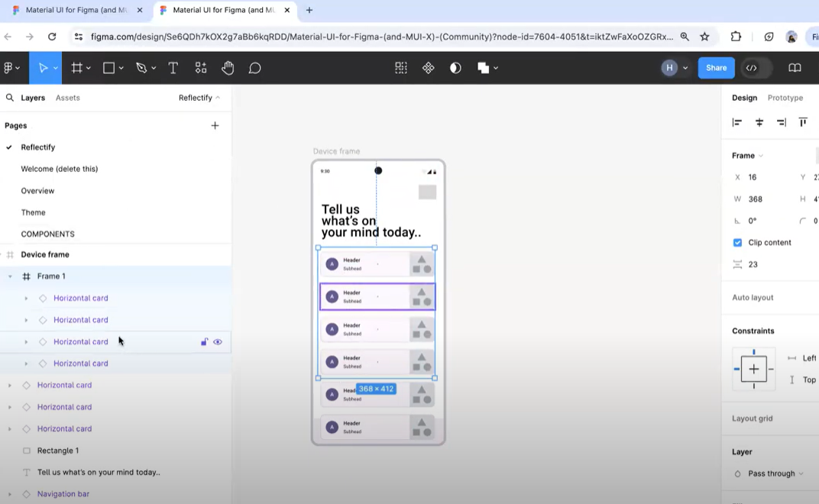The image size is (819, 504).
Task: Click the Boolean groups icon
Action: pos(483,68)
